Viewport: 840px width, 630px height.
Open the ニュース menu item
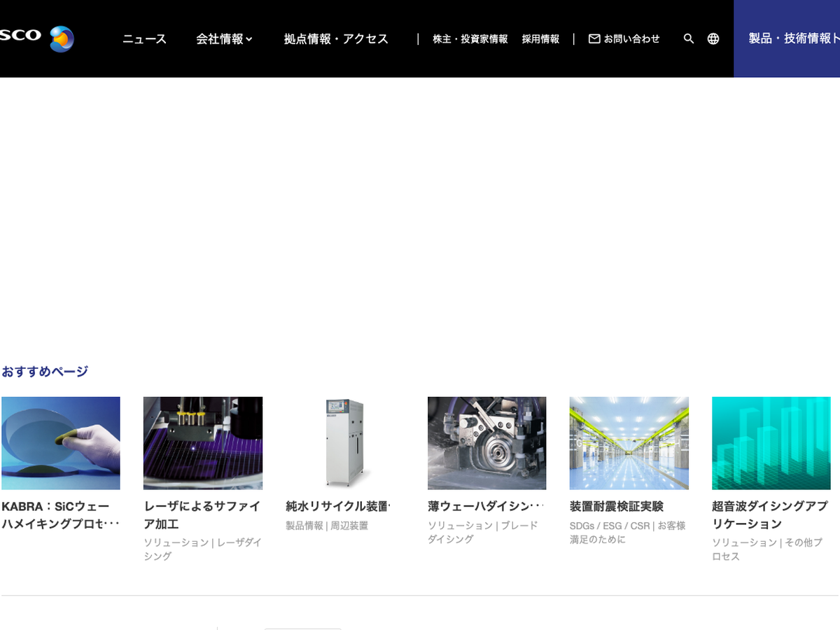pyautogui.click(x=145, y=39)
